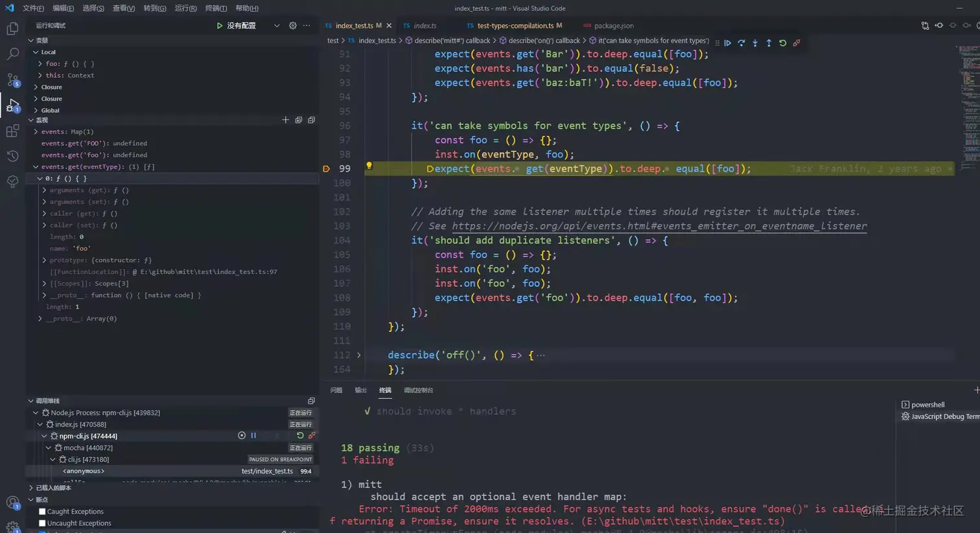Image resolution: width=980 pixels, height=533 pixels.
Task: Open the Source Control view with badge 5
Action: 12,80
